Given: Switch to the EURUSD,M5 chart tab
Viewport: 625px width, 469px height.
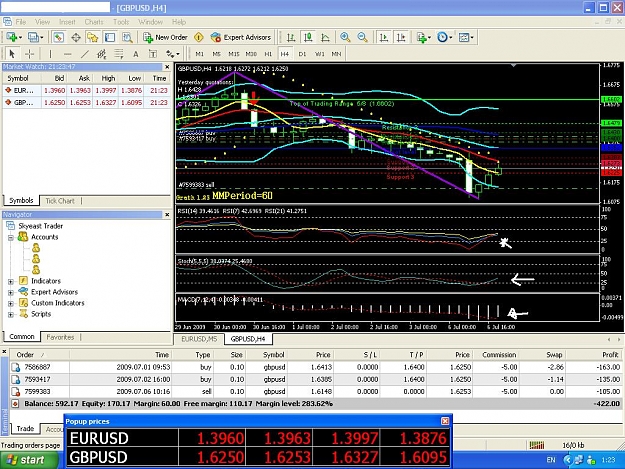Looking at the screenshot, I should click(x=199, y=339).
